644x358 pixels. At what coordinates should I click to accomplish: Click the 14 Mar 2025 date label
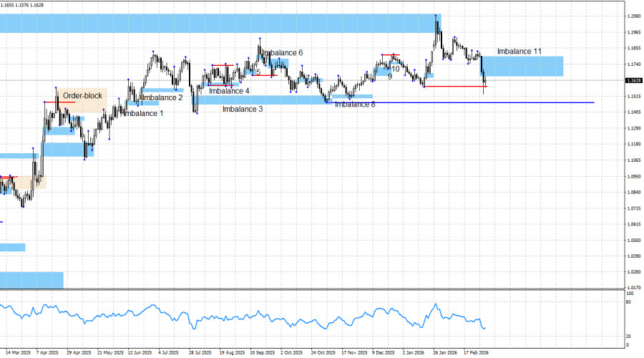(18, 353)
